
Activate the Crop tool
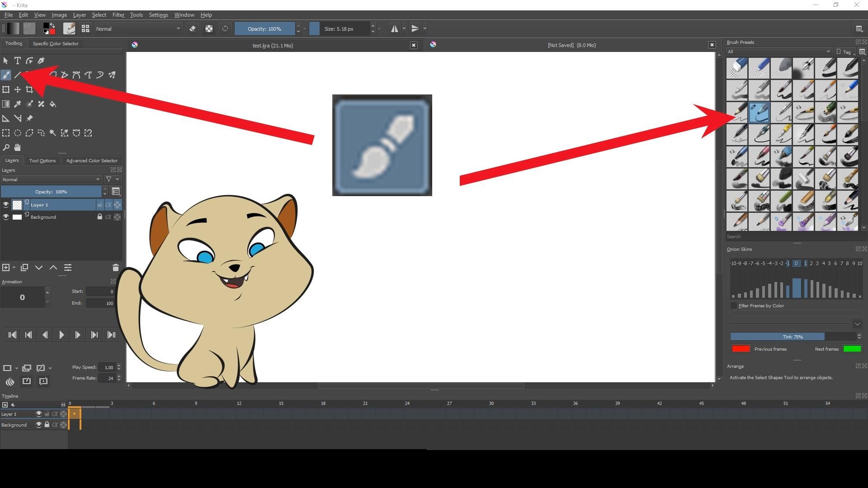pos(29,89)
